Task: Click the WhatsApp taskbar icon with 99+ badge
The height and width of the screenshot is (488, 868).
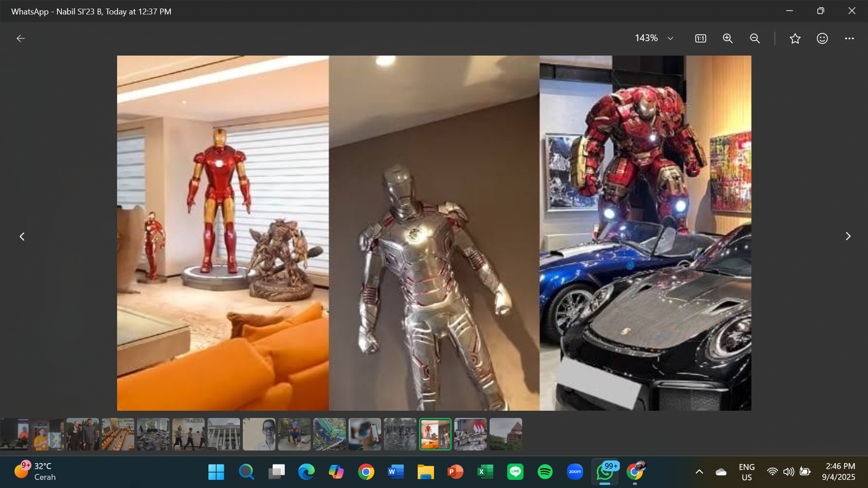Action: coord(605,472)
